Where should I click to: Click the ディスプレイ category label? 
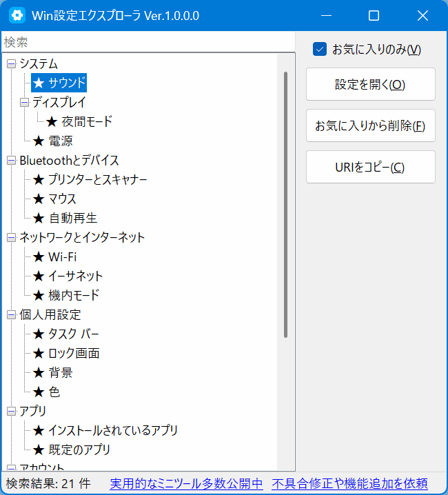click(x=59, y=103)
